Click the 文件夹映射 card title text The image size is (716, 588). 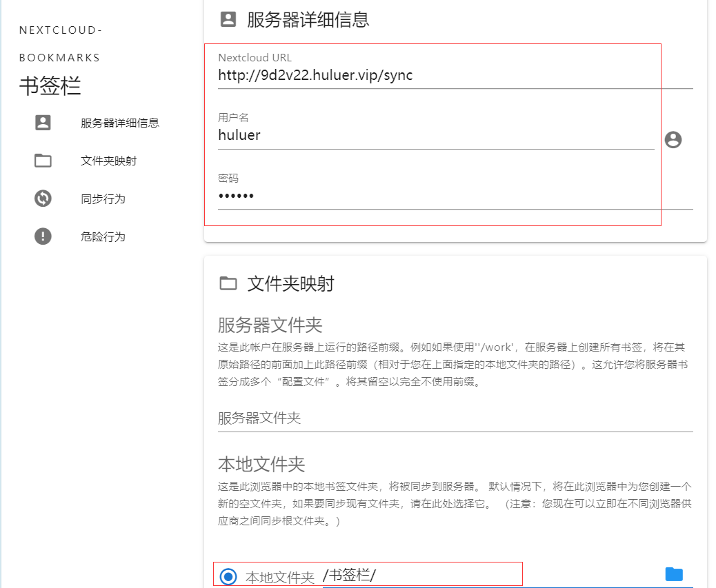(x=291, y=283)
